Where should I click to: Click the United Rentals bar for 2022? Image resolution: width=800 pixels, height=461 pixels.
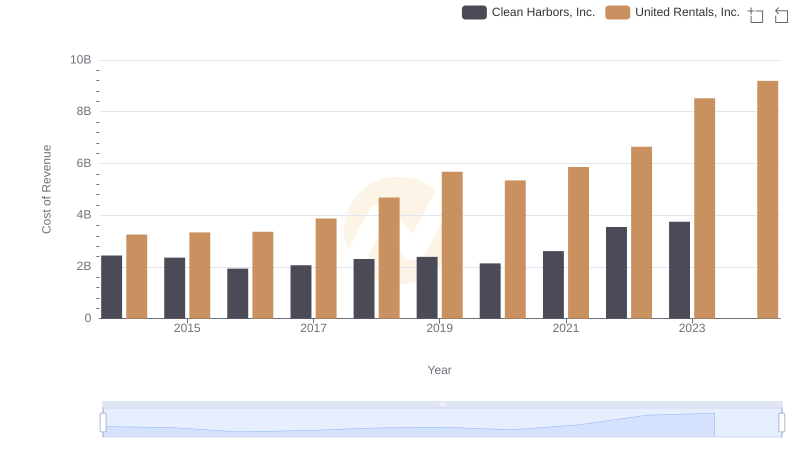[x=641, y=233]
